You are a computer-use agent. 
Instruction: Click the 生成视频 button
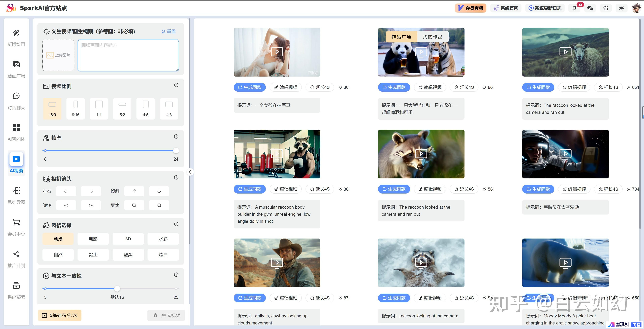tap(166, 315)
